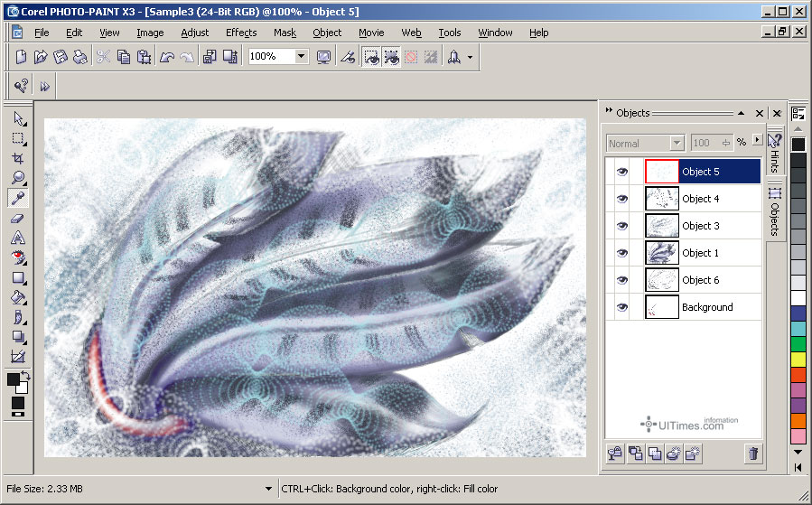Hide Object 4 with its eye icon

point(622,199)
